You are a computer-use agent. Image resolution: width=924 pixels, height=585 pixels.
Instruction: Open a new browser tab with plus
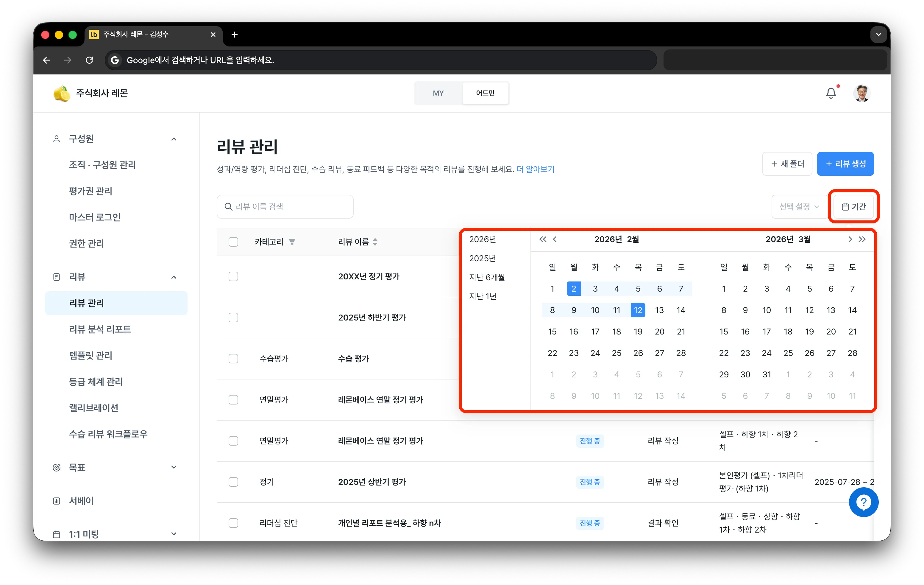point(235,35)
